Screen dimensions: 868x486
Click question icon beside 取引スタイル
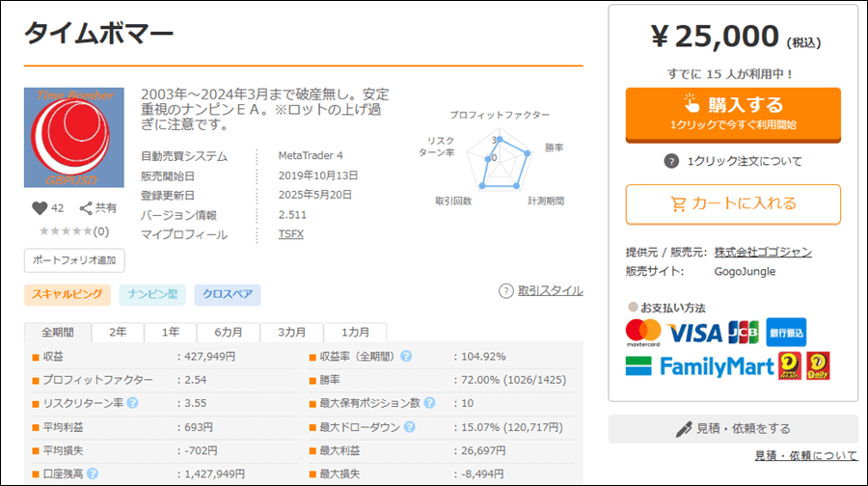click(506, 290)
